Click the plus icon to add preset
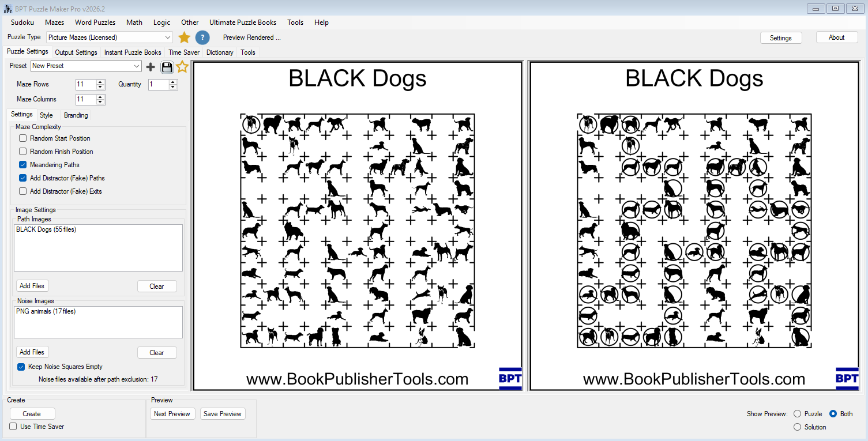 pos(151,67)
